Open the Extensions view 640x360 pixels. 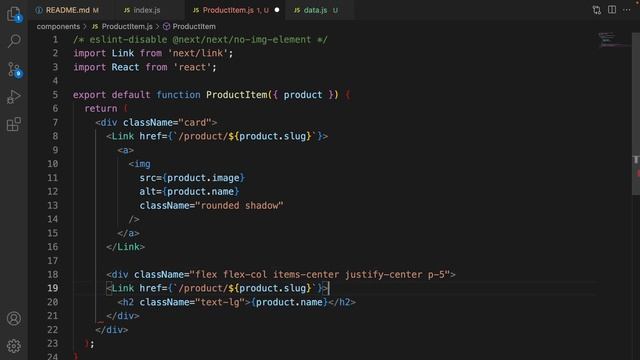coord(14,124)
